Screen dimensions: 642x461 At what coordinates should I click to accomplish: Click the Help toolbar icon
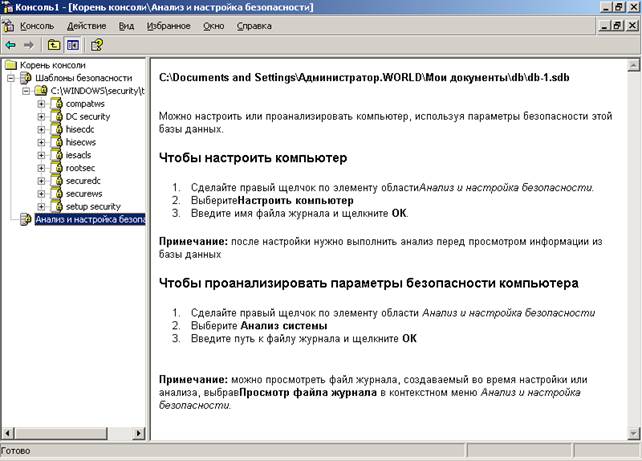click(x=97, y=45)
